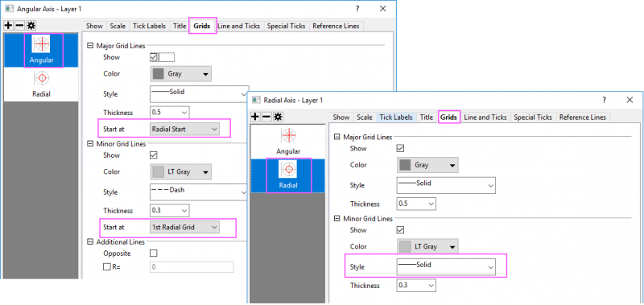
Task: Select Grids tab in Angular dialog
Action: pos(202,26)
